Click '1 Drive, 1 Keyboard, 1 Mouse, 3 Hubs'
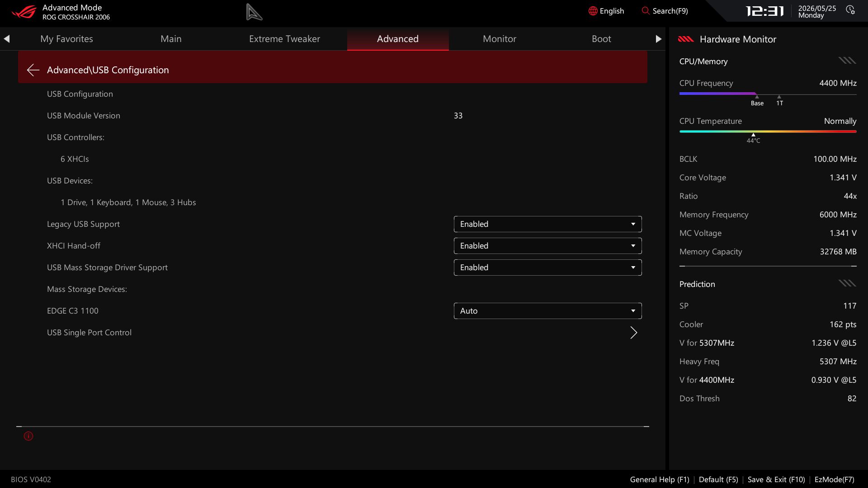 click(128, 202)
